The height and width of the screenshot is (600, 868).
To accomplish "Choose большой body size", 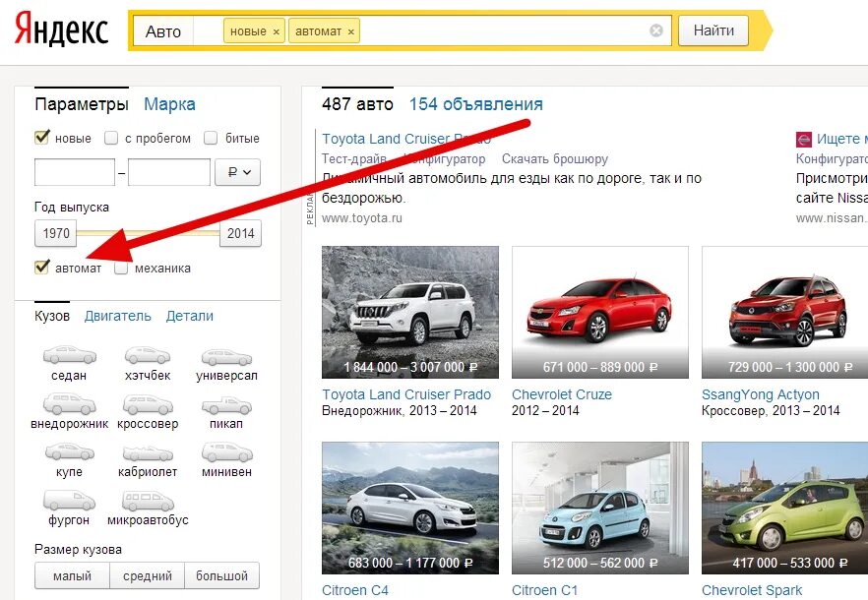I will pos(221,575).
